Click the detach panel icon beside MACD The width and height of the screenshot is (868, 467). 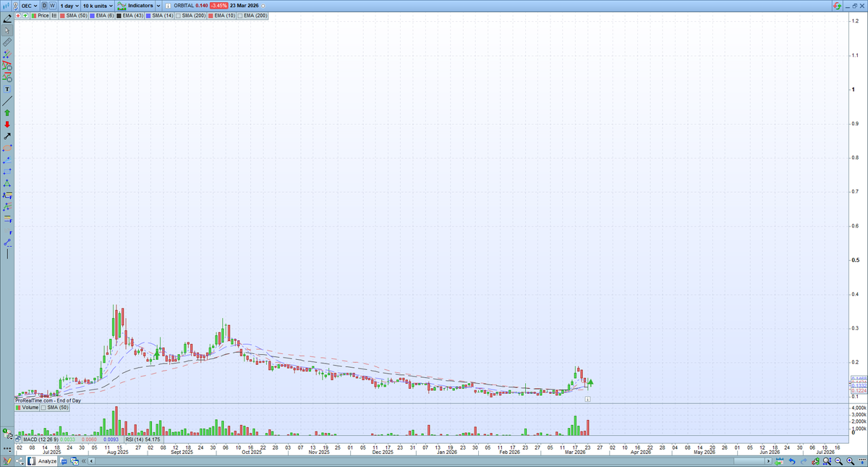(18, 439)
